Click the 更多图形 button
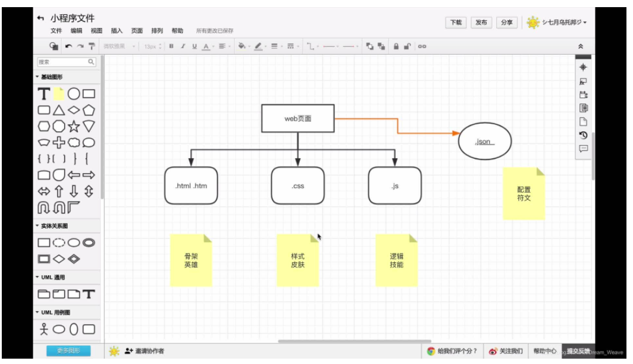Image resolution: width=633 pixels, height=364 pixels. coord(68,351)
